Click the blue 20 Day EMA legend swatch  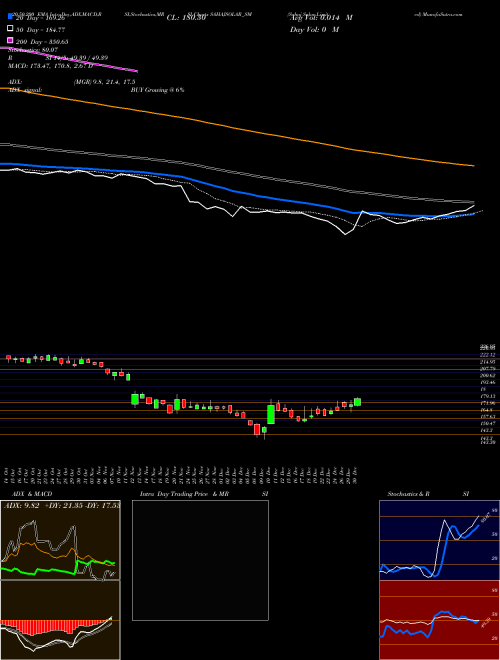coord(10,17)
